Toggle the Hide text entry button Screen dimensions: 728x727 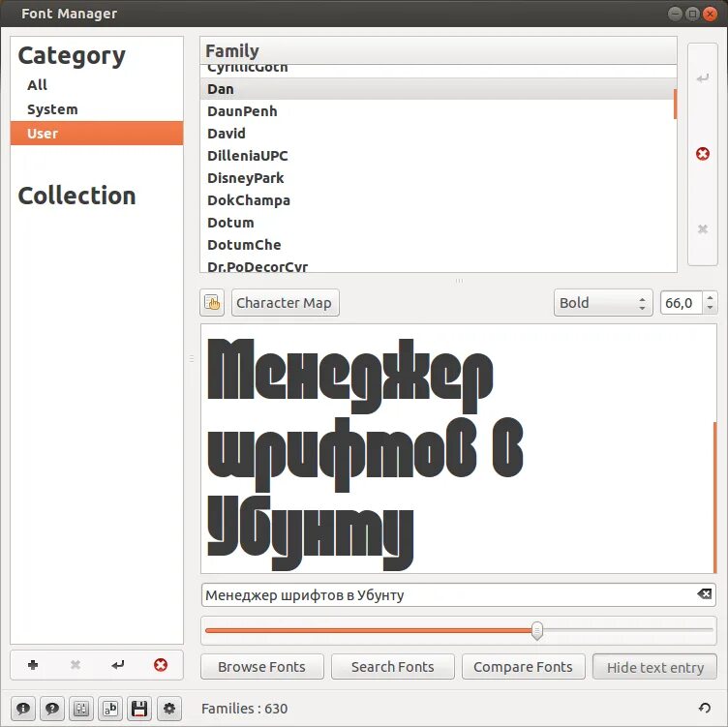coord(654,667)
